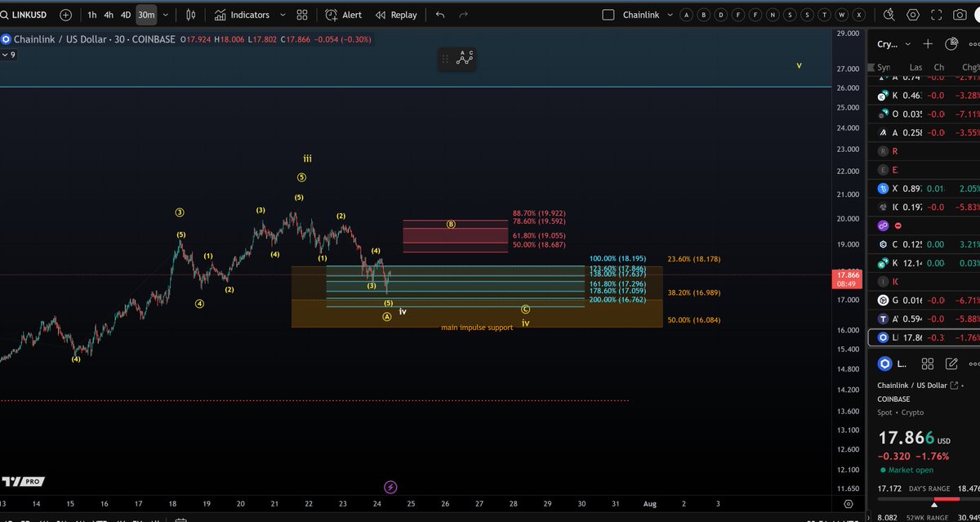Select the circled B shortcut
The width and height of the screenshot is (980, 522).
coord(703,15)
